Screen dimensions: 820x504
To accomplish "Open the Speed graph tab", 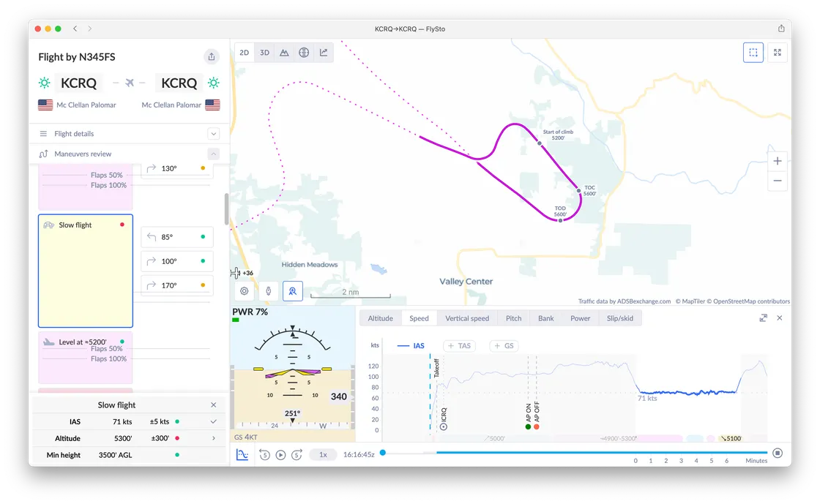I will click(419, 318).
